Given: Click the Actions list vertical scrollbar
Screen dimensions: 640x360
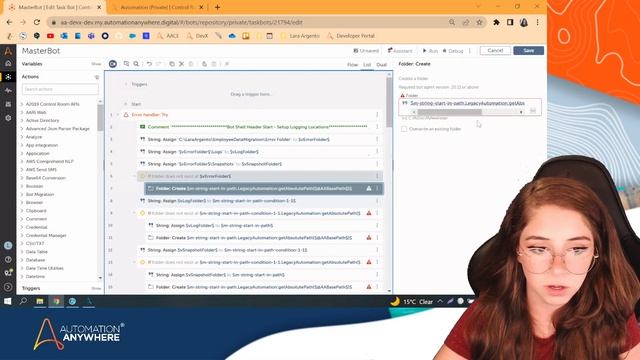Looking at the screenshot, I should click(100, 118).
